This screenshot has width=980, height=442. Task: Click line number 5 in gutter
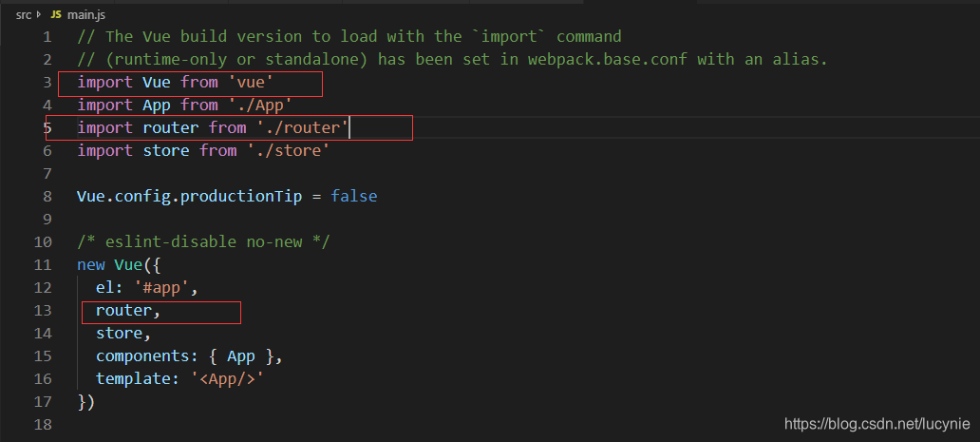point(47,128)
